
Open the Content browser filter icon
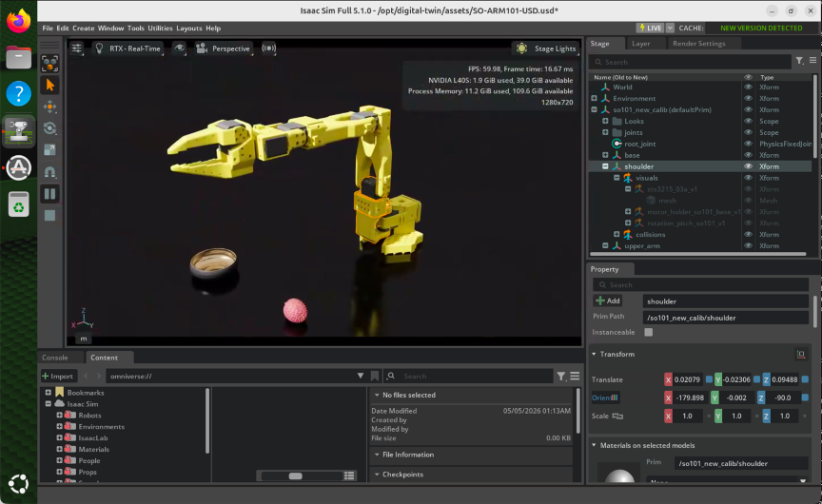point(561,377)
